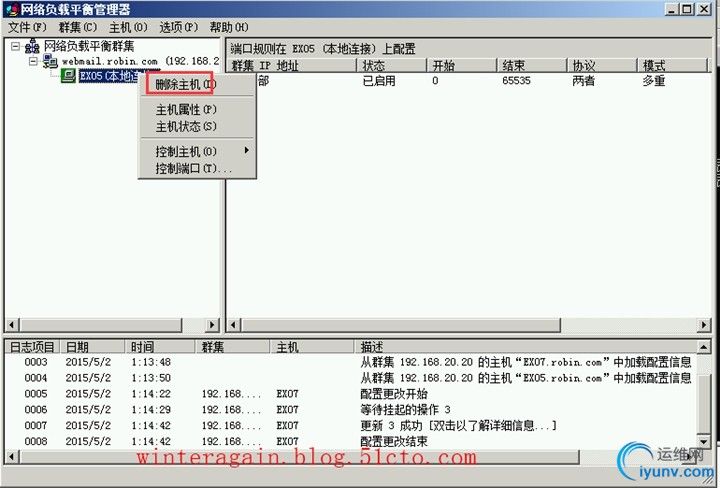The image size is (720, 488).
Task: Click tree pane left scroll arrow
Action: [12, 325]
